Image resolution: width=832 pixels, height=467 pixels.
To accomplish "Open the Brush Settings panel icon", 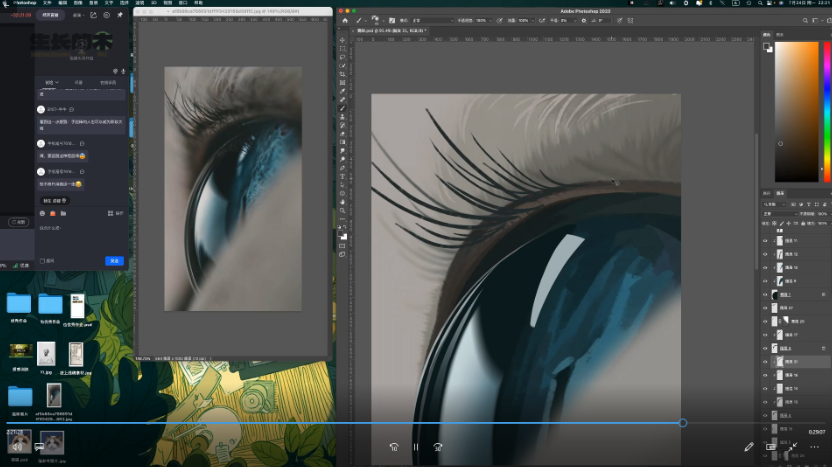I will (392, 21).
